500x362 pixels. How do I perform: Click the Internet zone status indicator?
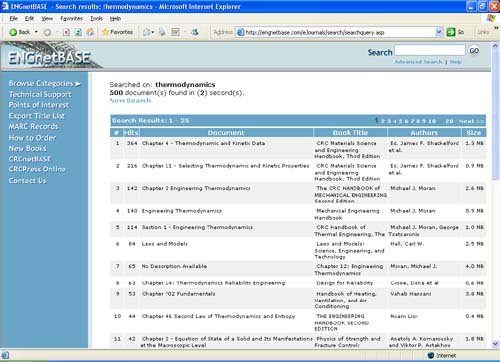tap(442, 356)
